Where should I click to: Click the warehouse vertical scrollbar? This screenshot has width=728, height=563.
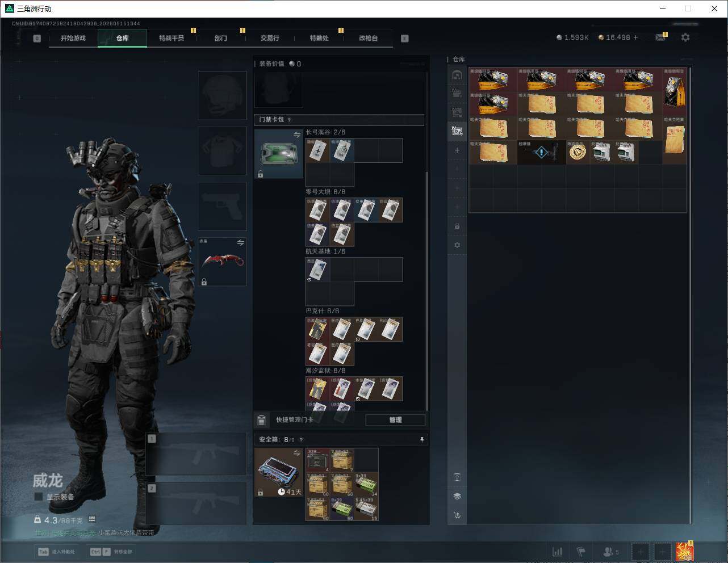tap(690, 295)
